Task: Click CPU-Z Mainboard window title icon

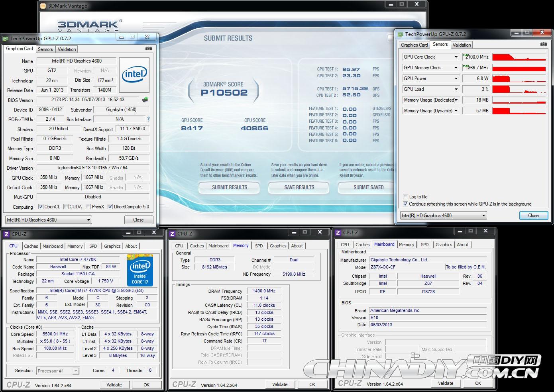Action: click(338, 232)
